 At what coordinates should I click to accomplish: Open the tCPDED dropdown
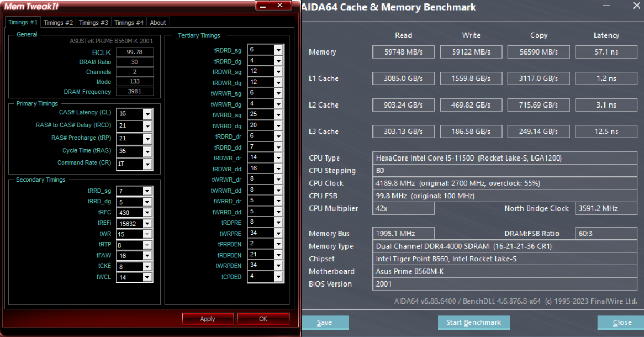pyautogui.click(x=278, y=277)
